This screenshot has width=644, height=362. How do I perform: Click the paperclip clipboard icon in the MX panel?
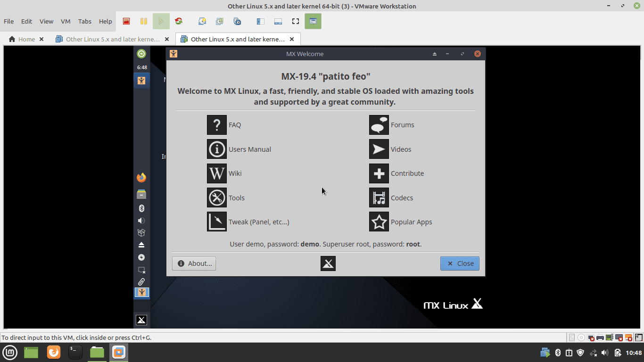141,282
